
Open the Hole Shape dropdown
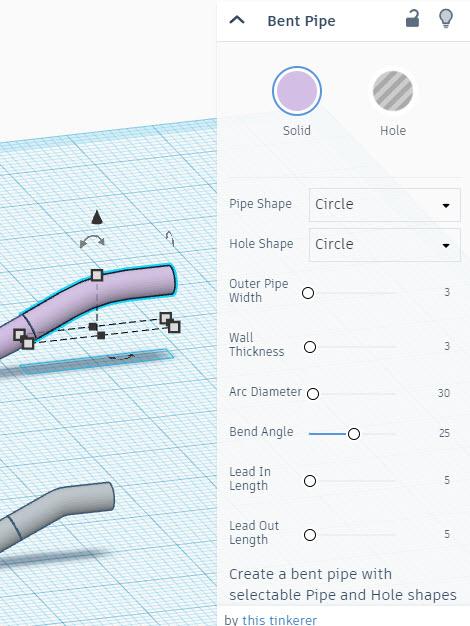pos(385,244)
